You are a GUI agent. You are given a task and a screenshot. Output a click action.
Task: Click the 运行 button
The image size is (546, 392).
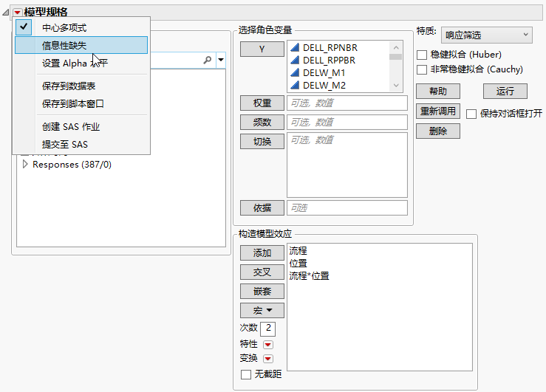(x=505, y=91)
